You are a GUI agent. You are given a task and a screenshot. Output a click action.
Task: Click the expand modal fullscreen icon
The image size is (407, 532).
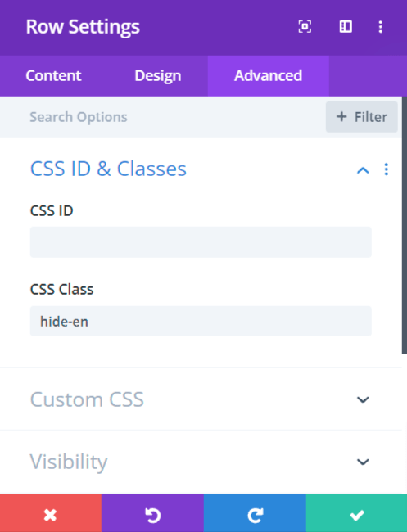pyautogui.click(x=305, y=27)
